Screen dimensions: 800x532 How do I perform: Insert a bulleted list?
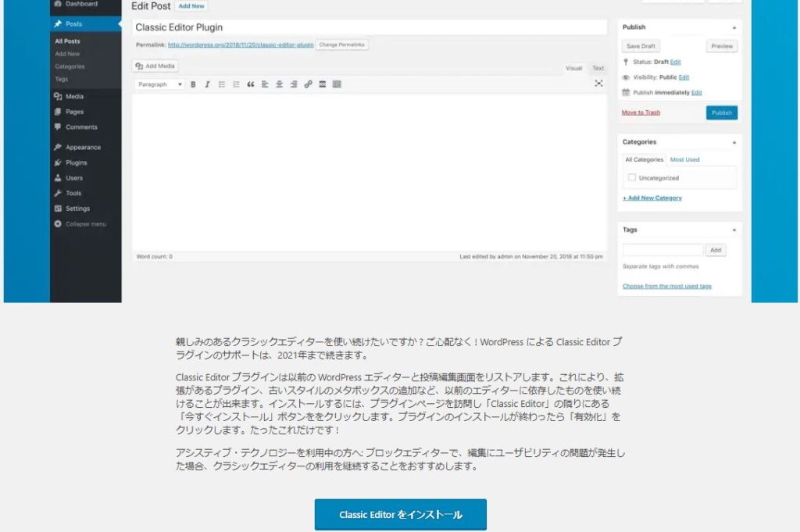[x=221, y=84]
